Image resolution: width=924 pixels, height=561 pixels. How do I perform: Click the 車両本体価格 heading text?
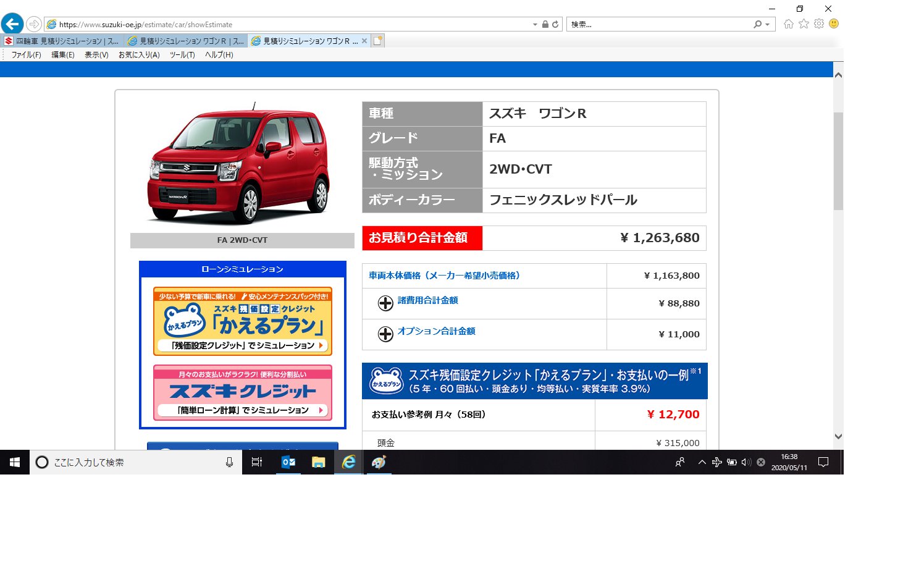[444, 276]
